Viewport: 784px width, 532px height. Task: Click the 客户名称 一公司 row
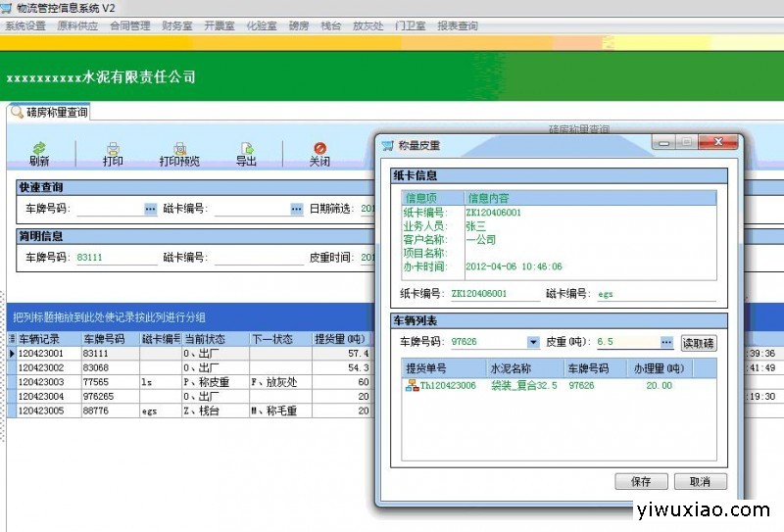559,239
